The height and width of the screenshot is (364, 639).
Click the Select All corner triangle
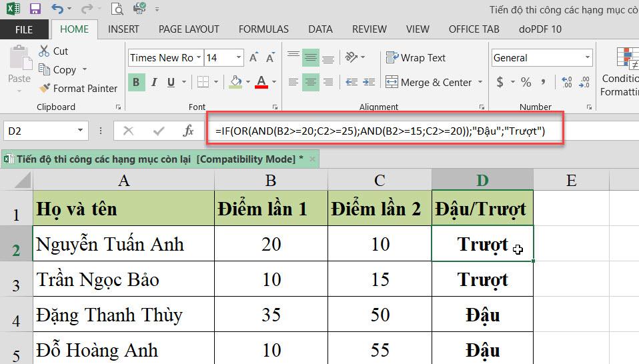tap(23, 180)
